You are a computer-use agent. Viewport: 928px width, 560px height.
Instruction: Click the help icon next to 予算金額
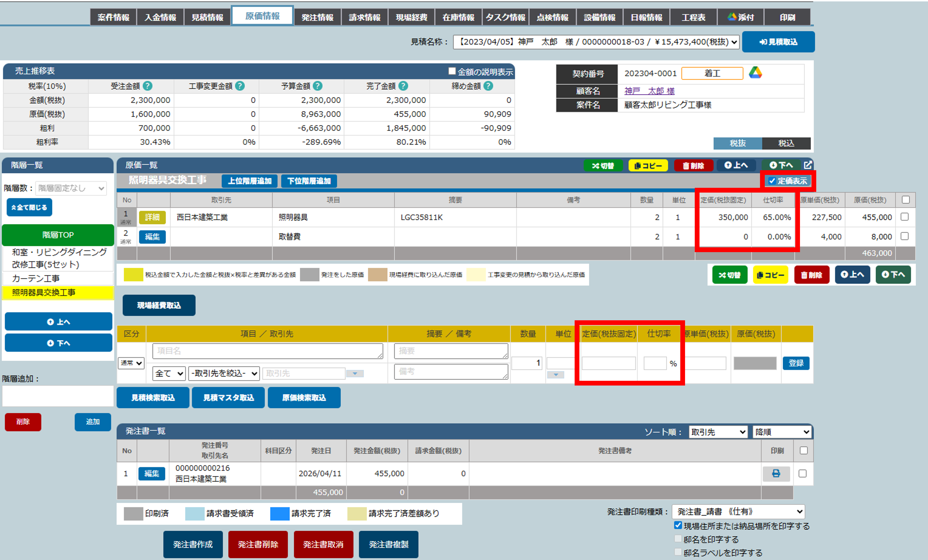pos(317,86)
